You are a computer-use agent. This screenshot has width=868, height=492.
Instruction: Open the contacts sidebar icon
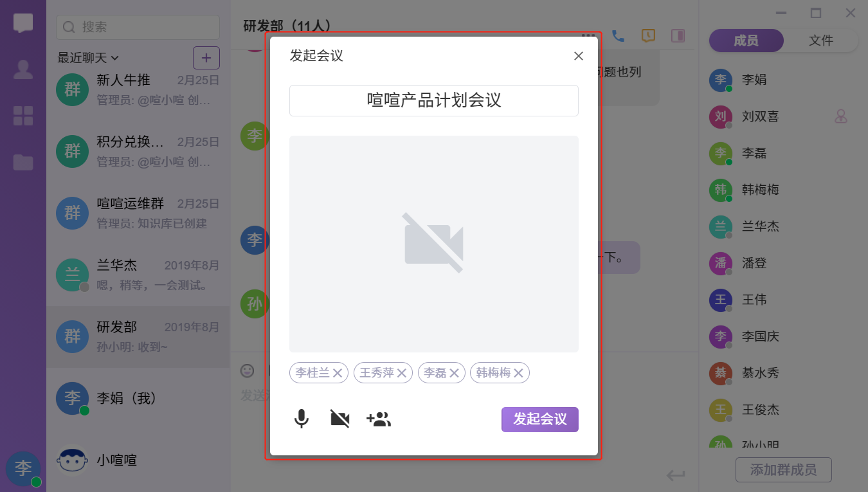point(23,69)
